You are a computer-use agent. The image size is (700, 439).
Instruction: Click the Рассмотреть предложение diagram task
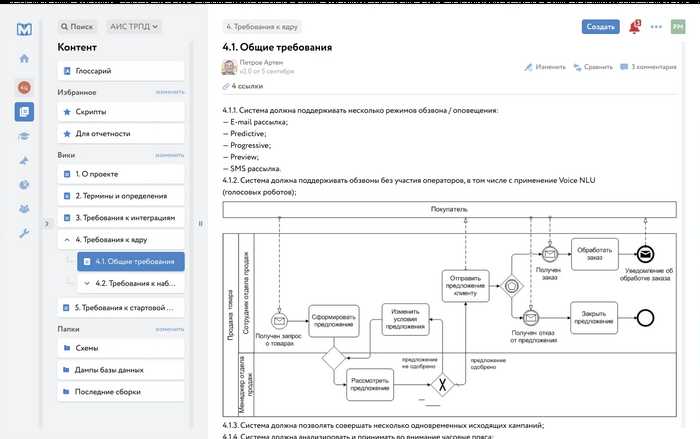370,385
